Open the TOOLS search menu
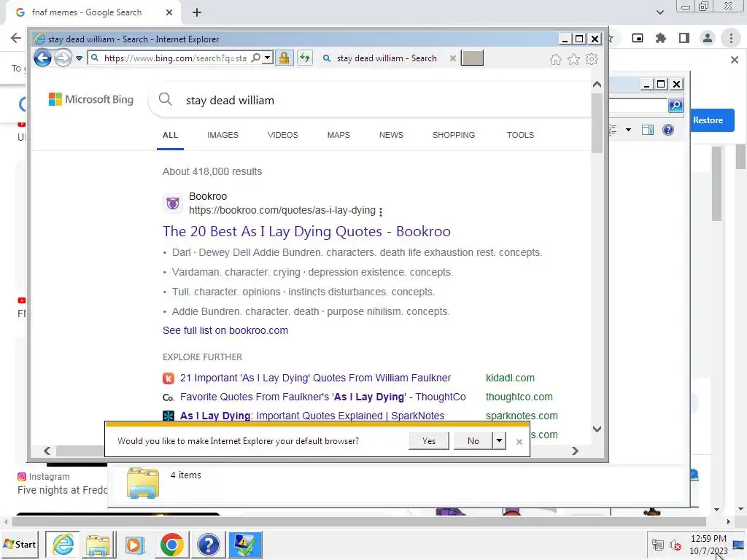Viewport: 747px width, 560px height. tap(520, 135)
